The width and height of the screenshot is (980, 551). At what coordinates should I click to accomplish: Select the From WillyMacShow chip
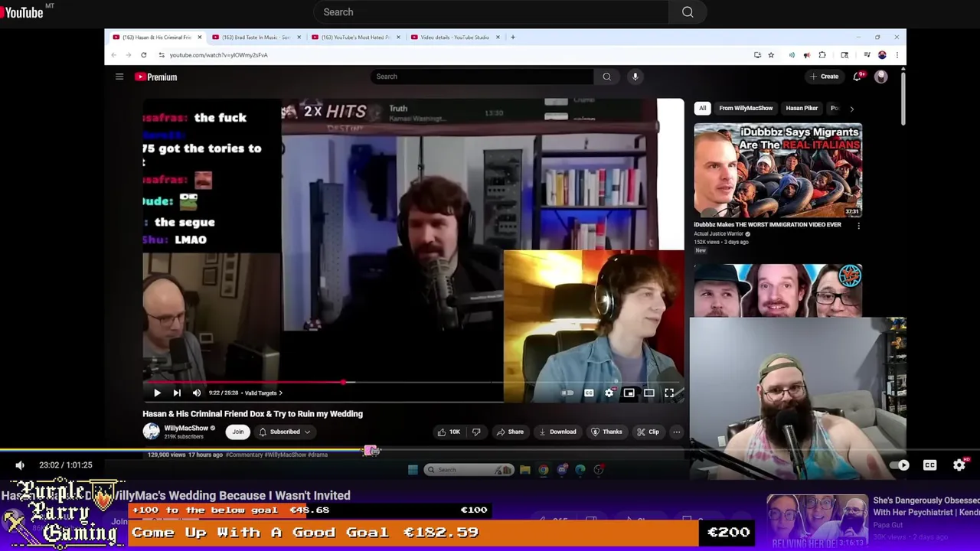click(746, 108)
